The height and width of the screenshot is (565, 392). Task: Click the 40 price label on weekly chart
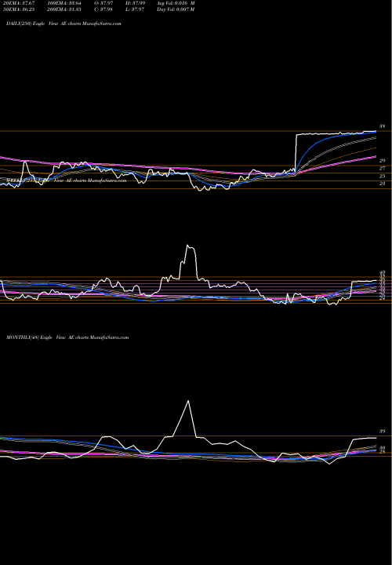click(383, 273)
